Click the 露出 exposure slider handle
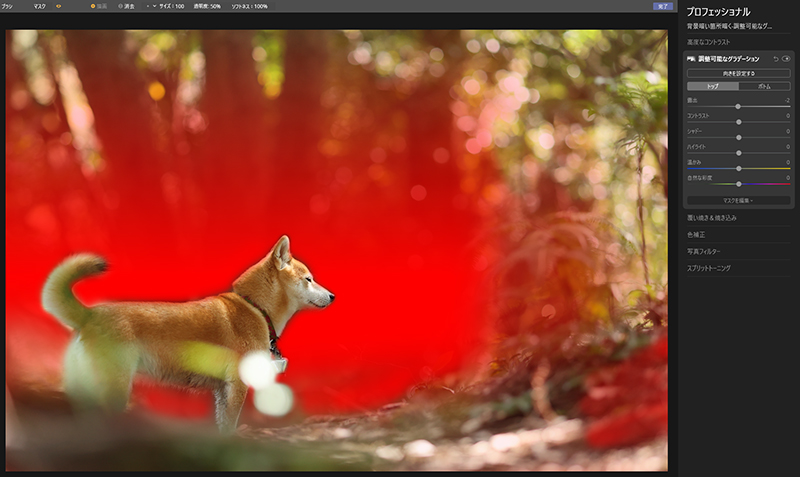Screen dimensions: 800x477 [738, 107]
